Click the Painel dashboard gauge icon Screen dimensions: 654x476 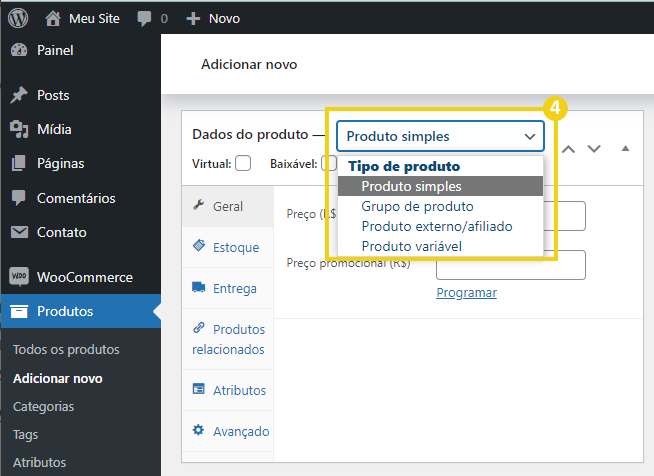point(19,50)
